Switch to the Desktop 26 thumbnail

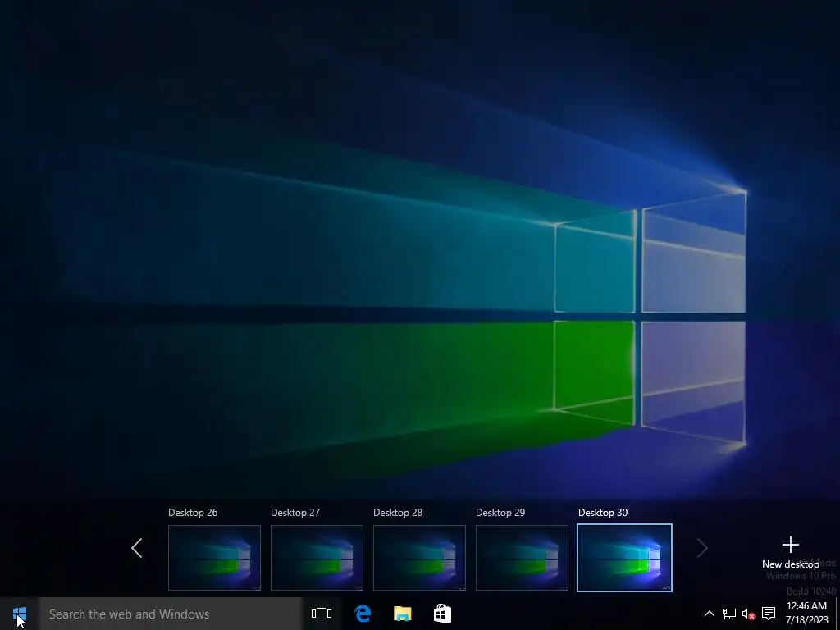(x=214, y=558)
